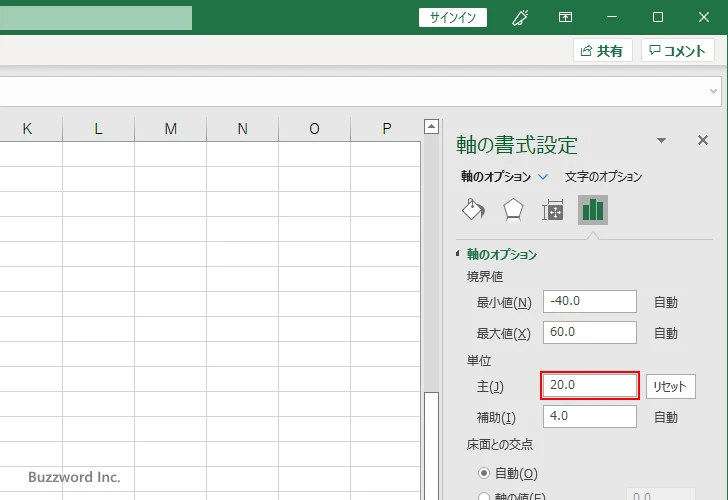Collapse the 軸のオプション section
Screen dimensions: 728x500
(458, 253)
